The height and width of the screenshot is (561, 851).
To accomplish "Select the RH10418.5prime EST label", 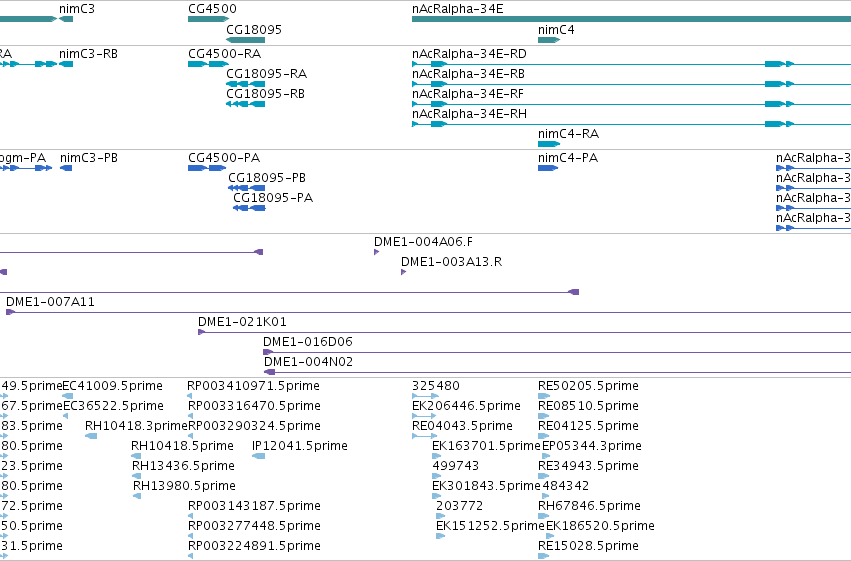I will [182, 446].
